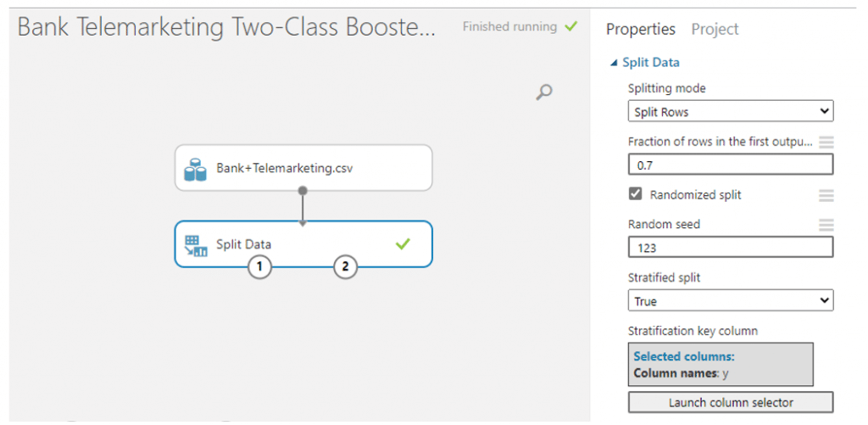The image size is (868, 425).
Task: Click the dataset cylinder icon on Bank+Telemarketing.csv
Action: click(195, 169)
